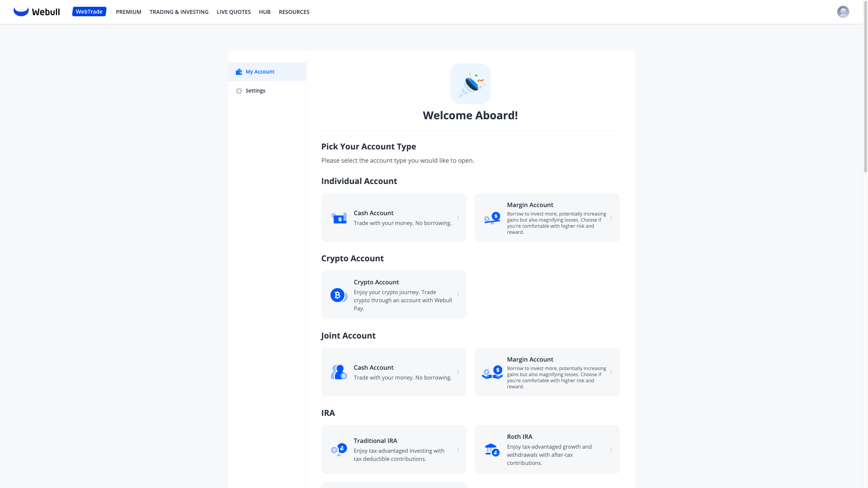This screenshot has width=868, height=488.
Task: Open the LIVE QUOTES menu
Action: (234, 12)
